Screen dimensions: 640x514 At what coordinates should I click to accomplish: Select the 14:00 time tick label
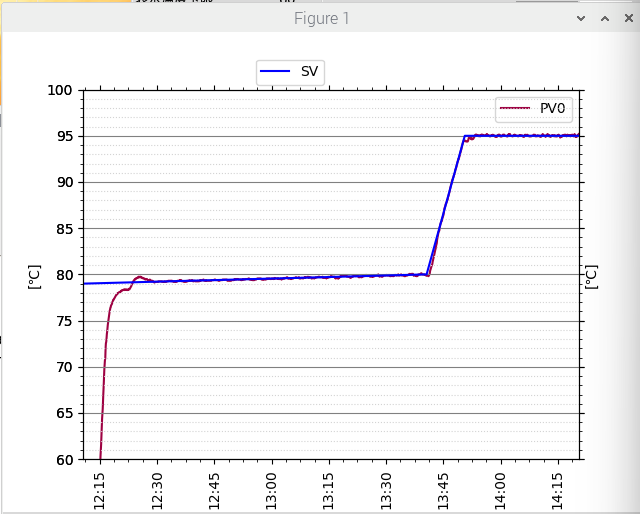point(501,491)
